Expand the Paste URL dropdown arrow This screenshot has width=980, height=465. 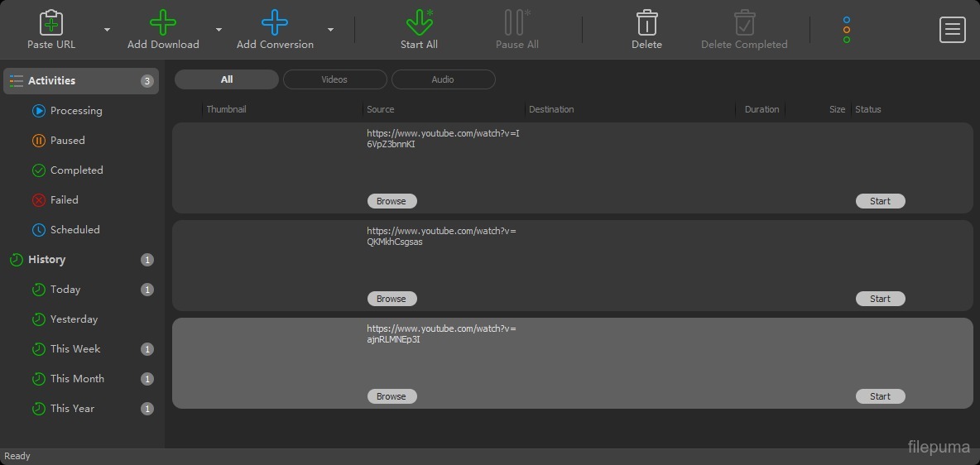(x=107, y=30)
